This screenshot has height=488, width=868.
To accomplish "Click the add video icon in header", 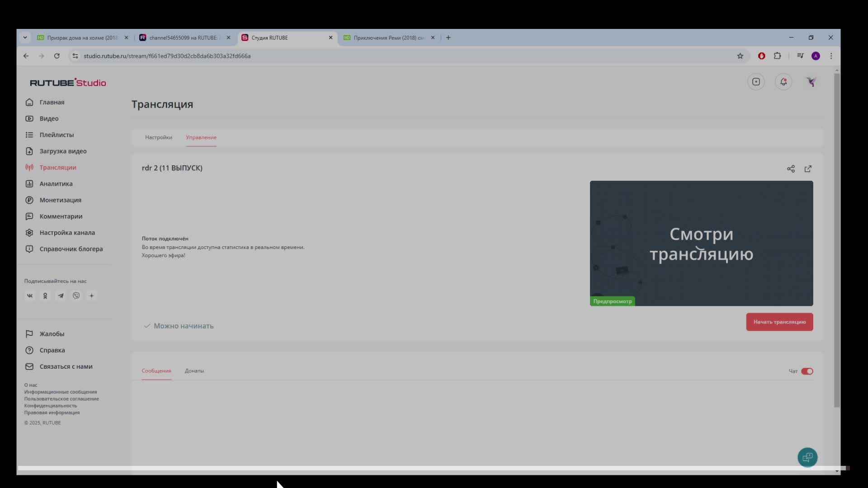I will click(756, 82).
